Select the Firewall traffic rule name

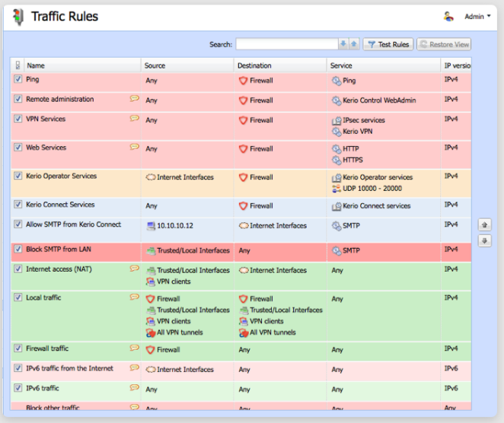click(47, 348)
